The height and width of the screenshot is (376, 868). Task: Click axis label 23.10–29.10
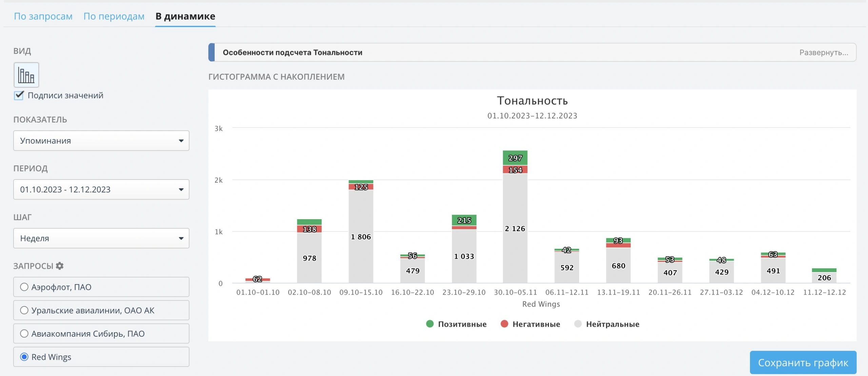click(x=464, y=292)
